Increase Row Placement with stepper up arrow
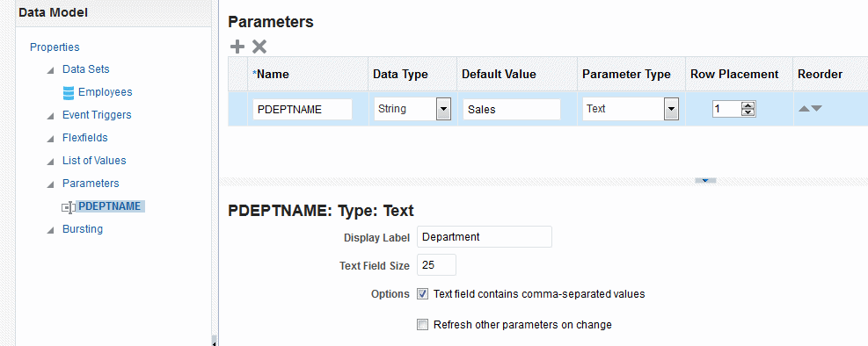 748,105
